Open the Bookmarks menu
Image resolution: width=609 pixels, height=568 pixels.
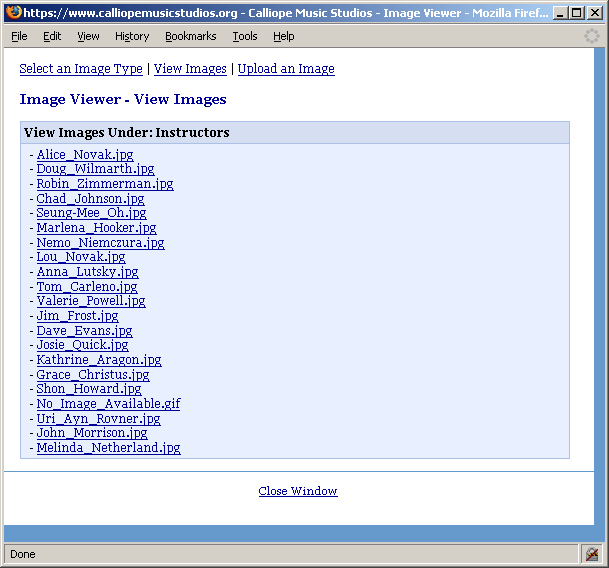pyautogui.click(x=191, y=36)
